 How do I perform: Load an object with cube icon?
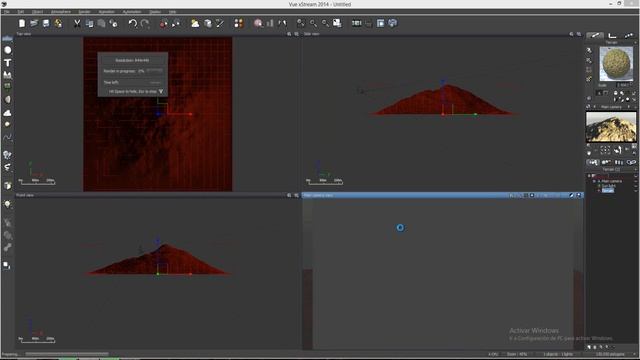7,186
